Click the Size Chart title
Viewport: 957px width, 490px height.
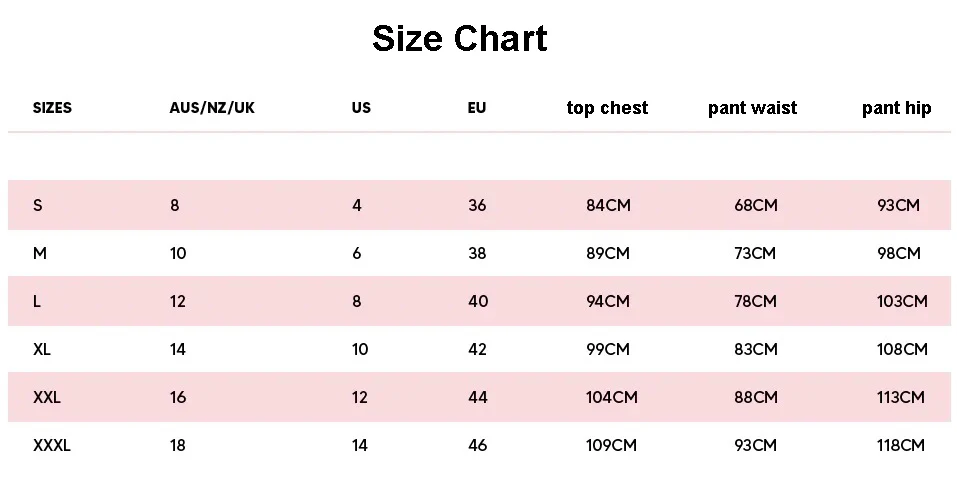[460, 39]
